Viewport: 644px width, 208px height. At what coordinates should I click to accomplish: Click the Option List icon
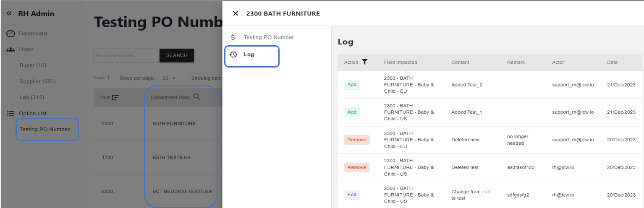(11, 114)
